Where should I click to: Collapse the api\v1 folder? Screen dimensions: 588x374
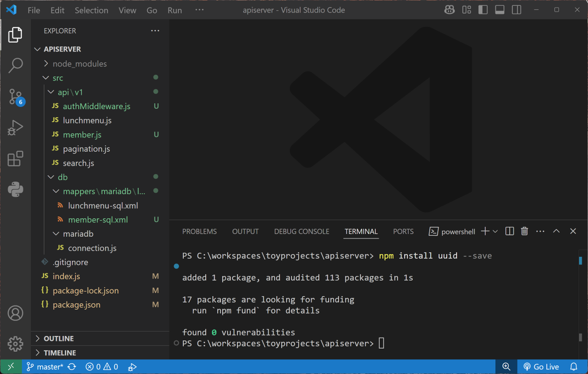click(100, 92)
